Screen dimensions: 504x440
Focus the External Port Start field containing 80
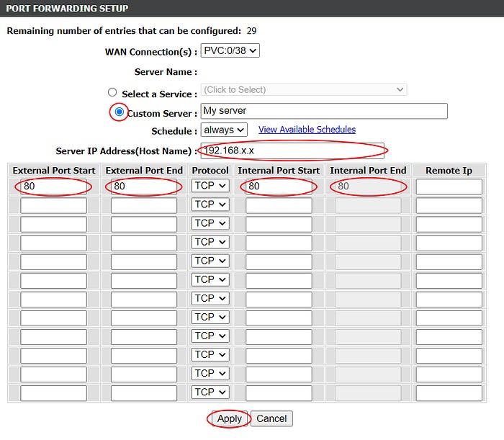[x=53, y=187]
